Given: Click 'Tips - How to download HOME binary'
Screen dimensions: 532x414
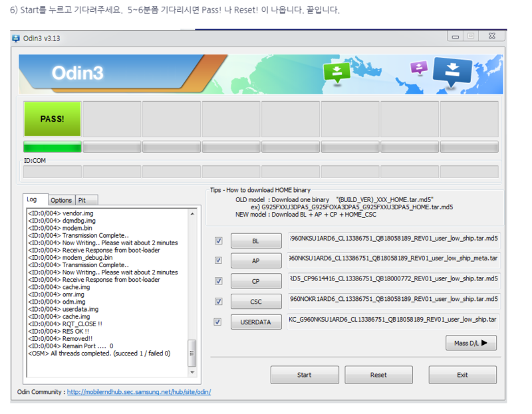Looking at the screenshot, I should pos(260,190).
